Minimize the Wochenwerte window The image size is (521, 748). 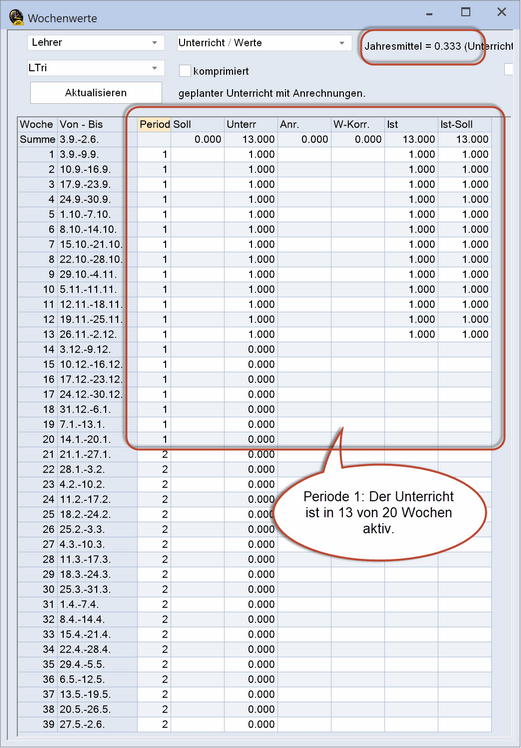tap(430, 14)
